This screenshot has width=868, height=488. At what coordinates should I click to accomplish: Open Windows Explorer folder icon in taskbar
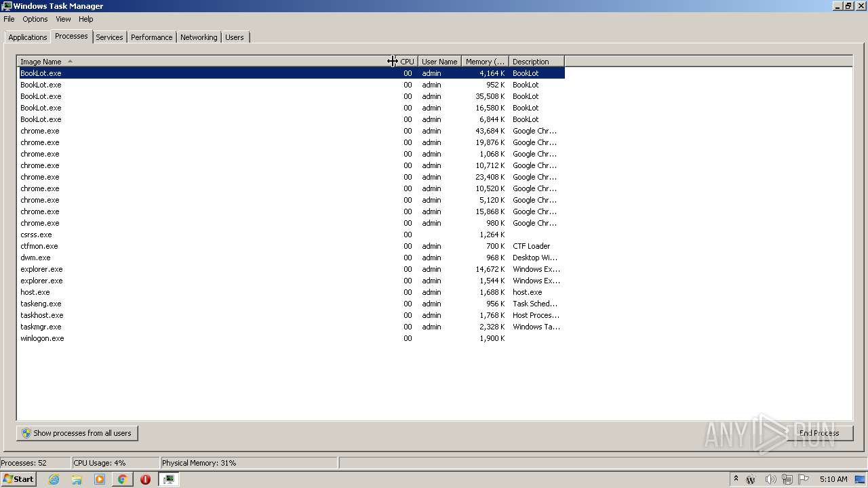click(77, 479)
